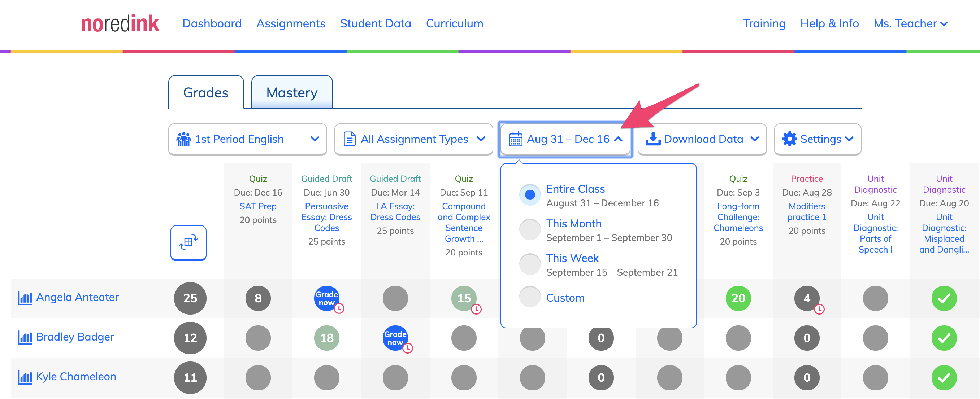Screen dimensions: 980x399
Task: Click Angela's green checkmark for Misplaced diagnostic
Action: 944,298
